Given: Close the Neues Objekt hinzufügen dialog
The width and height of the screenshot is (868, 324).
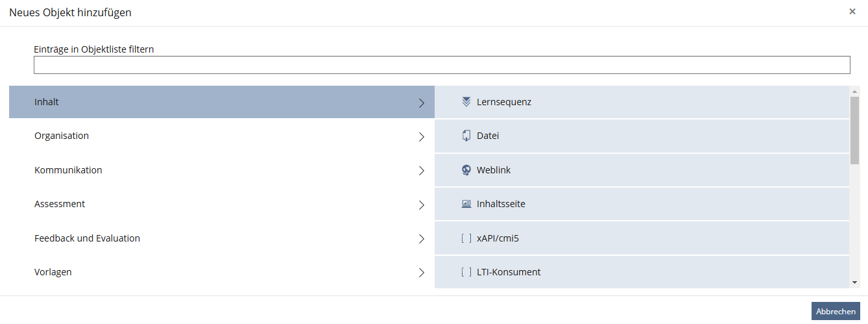Looking at the screenshot, I should [x=852, y=11].
